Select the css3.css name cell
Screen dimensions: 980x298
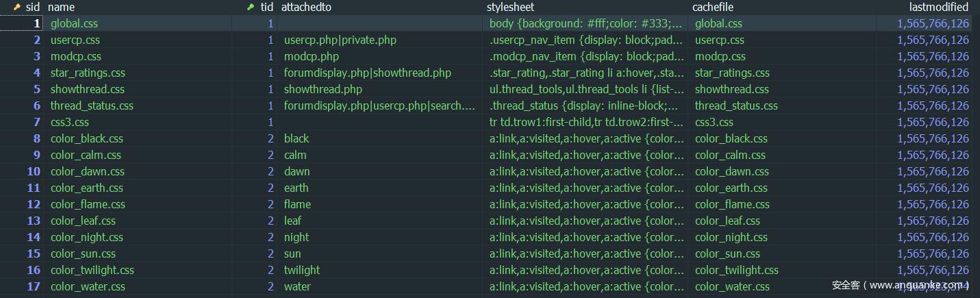click(x=69, y=122)
